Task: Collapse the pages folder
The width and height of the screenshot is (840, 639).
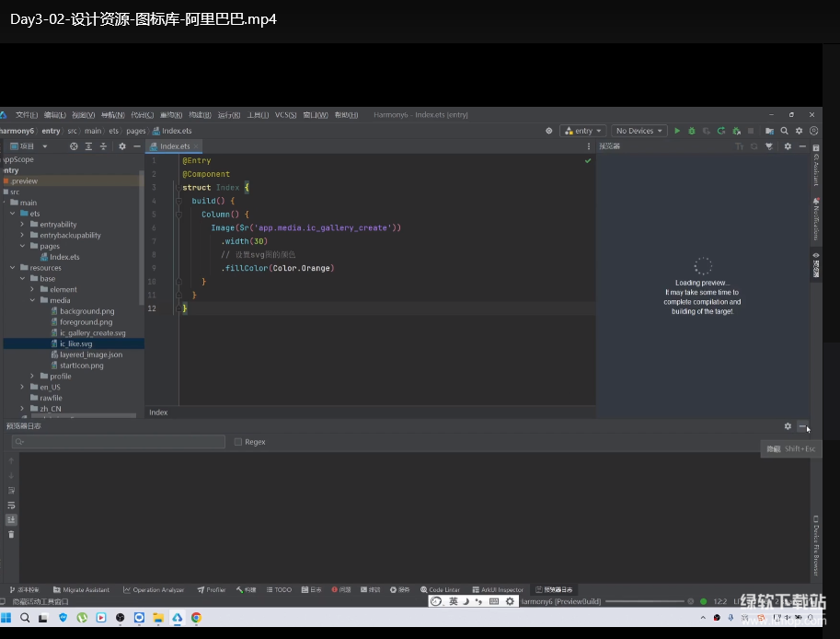Action: coord(22,246)
